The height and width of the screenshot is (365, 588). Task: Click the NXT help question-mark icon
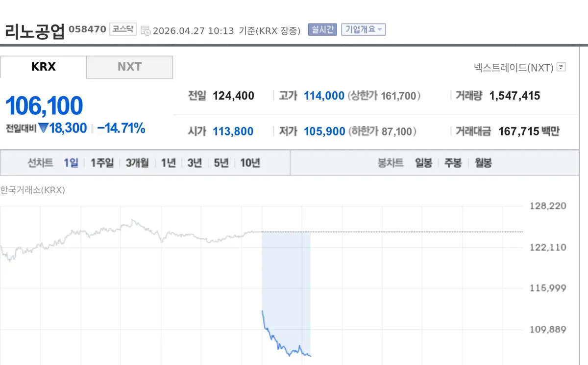561,67
